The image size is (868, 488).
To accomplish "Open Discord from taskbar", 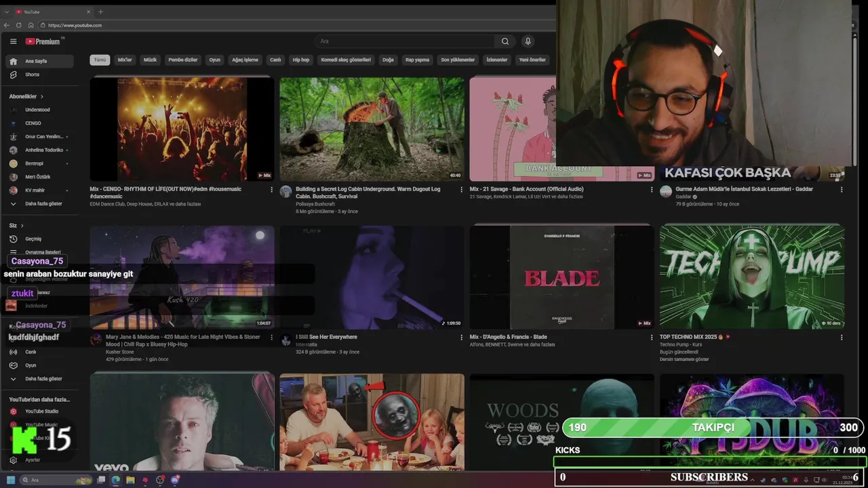I will [175, 480].
